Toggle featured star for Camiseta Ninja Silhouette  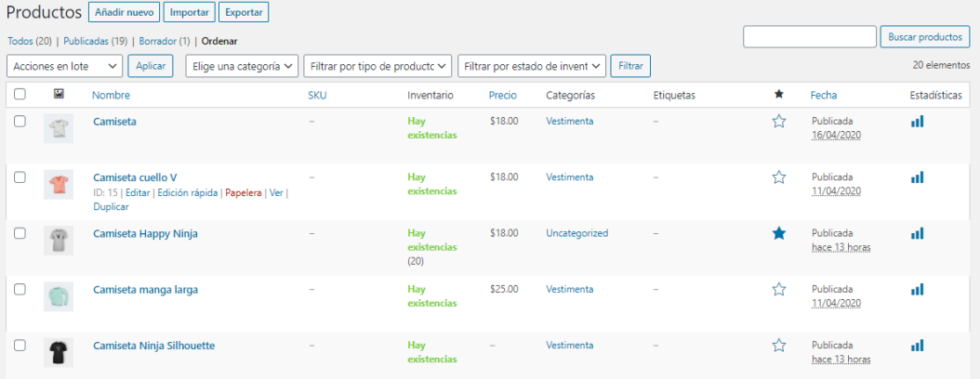point(779,346)
